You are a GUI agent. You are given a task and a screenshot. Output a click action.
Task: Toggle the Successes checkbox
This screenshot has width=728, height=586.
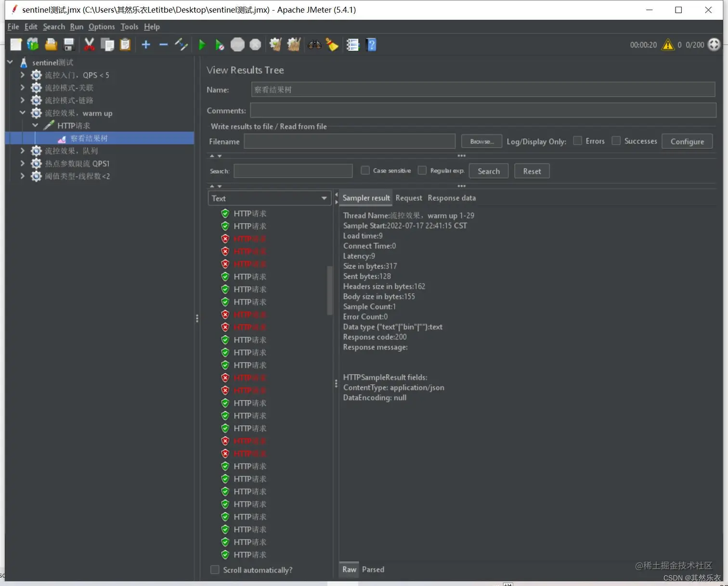click(x=616, y=141)
